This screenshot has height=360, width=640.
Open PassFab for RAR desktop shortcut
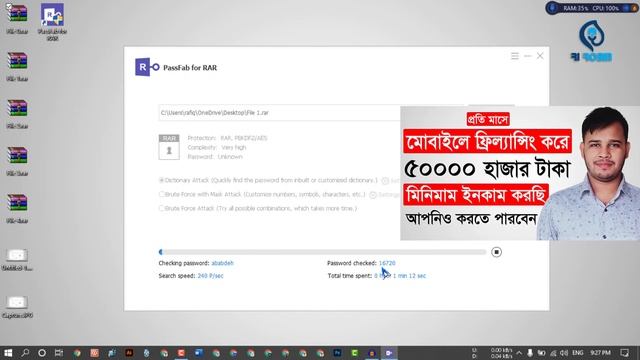[52, 22]
